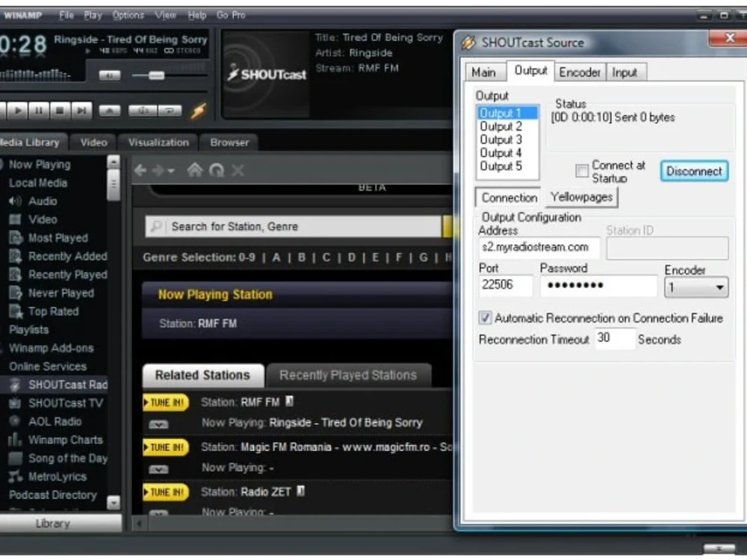This screenshot has height=560, width=747.
Task: Switch to the Browser tab
Action: point(229,143)
